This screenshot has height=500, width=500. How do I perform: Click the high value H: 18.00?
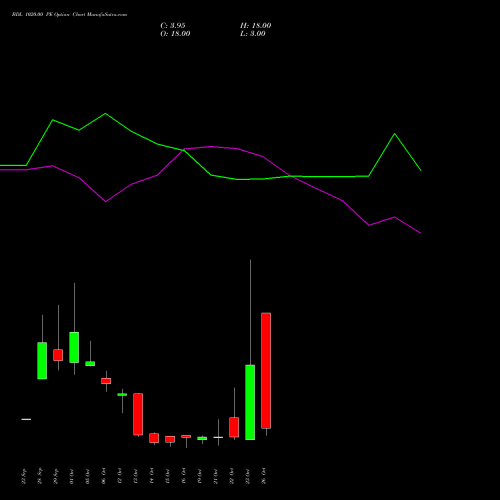point(256,26)
